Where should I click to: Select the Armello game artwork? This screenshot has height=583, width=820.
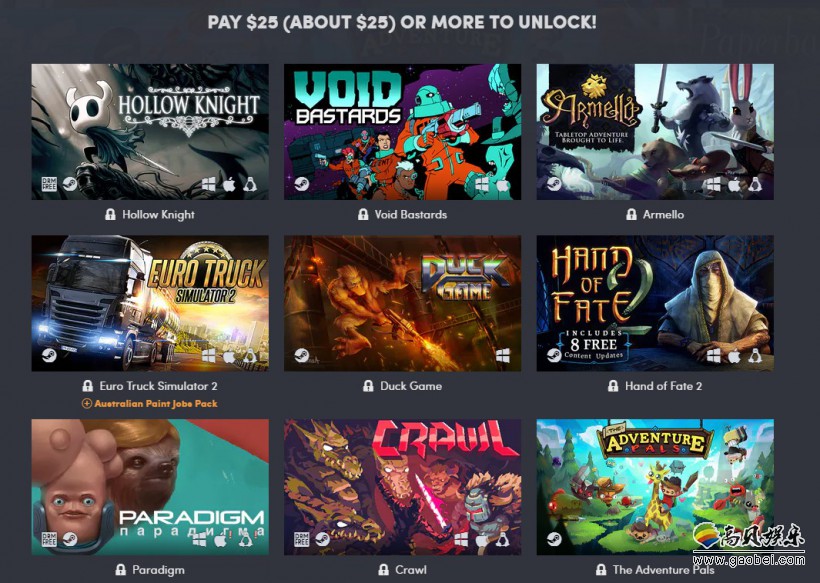point(655,132)
